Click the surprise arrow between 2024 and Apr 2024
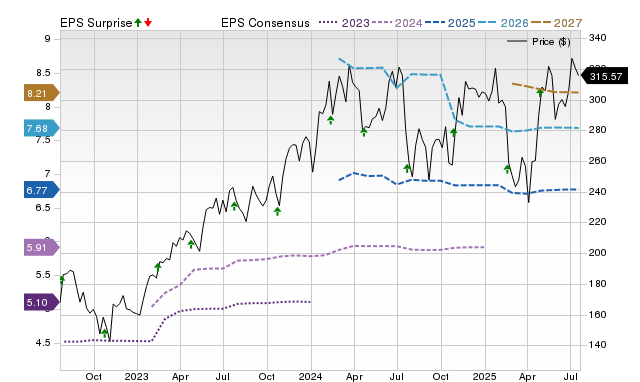Viewport: 640px width, 382px height. click(x=331, y=120)
